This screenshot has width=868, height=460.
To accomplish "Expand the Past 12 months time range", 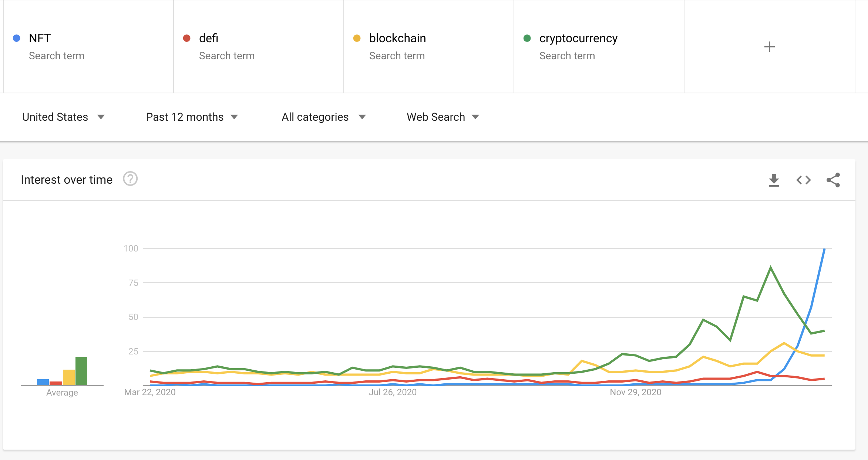I will click(192, 117).
